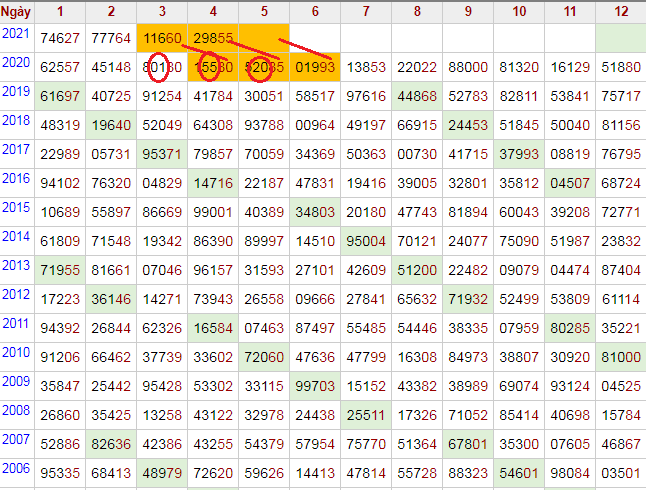The image size is (646, 490).
Task: Select column header 9
Action: point(468,11)
